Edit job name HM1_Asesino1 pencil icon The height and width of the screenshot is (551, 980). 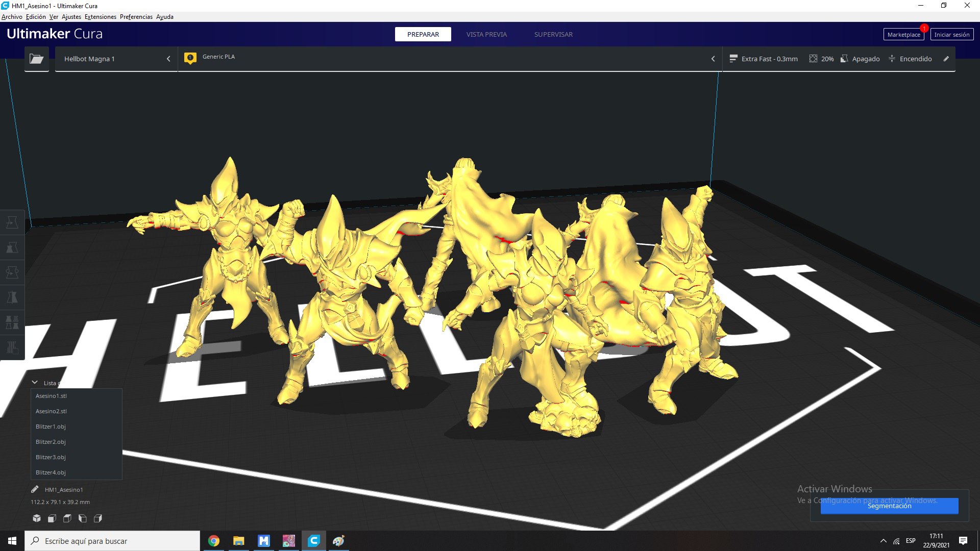coord(35,489)
